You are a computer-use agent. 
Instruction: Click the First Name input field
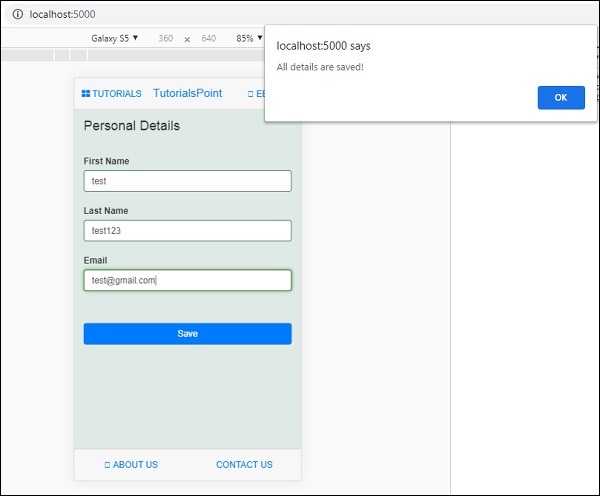pyautogui.click(x=187, y=181)
